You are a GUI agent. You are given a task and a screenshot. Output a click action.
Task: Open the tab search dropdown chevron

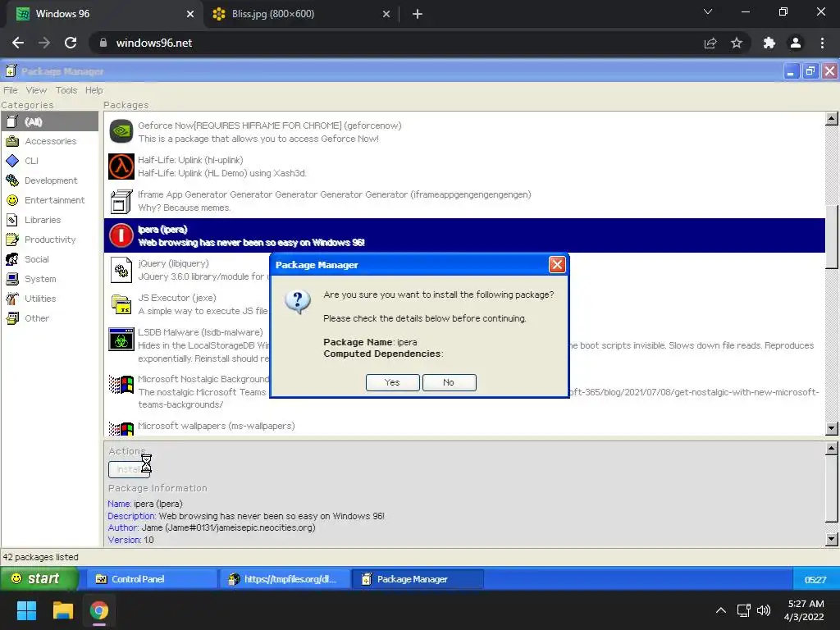coord(708,11)
